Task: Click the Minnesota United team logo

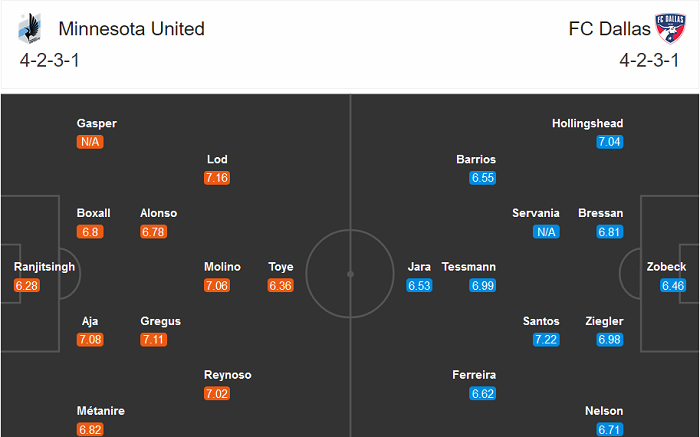Action: (x=27, y=29)
